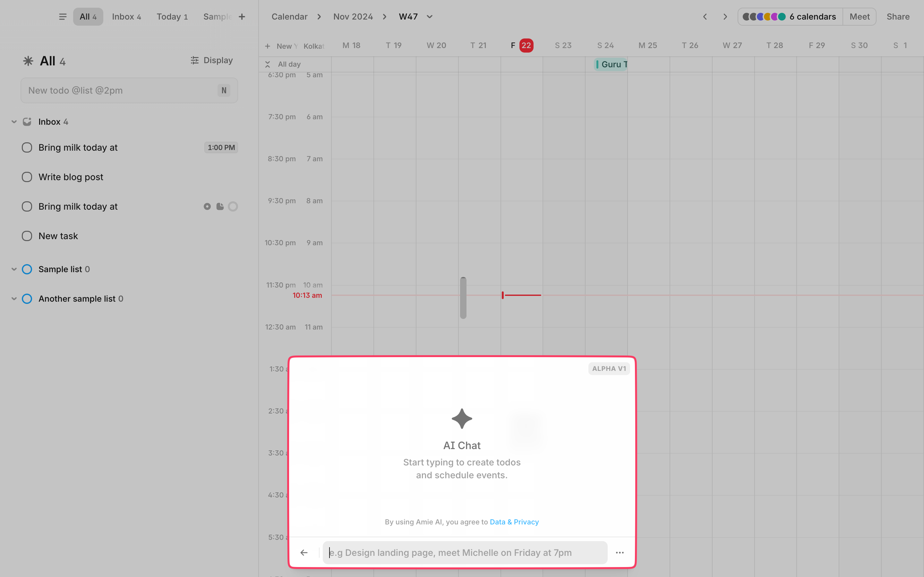Mark New task as complete
924x577 pixels.
(x=27, y=236)
